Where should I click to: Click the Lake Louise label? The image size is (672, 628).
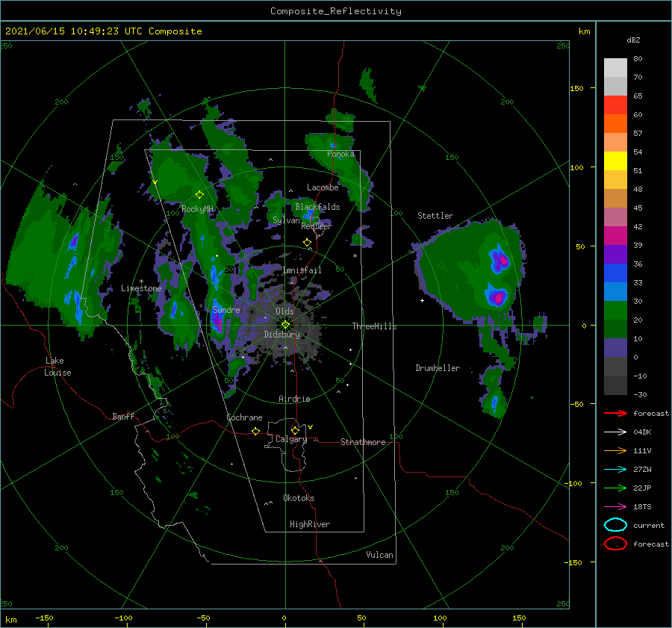pyautogui.click(x=57, y=367)
